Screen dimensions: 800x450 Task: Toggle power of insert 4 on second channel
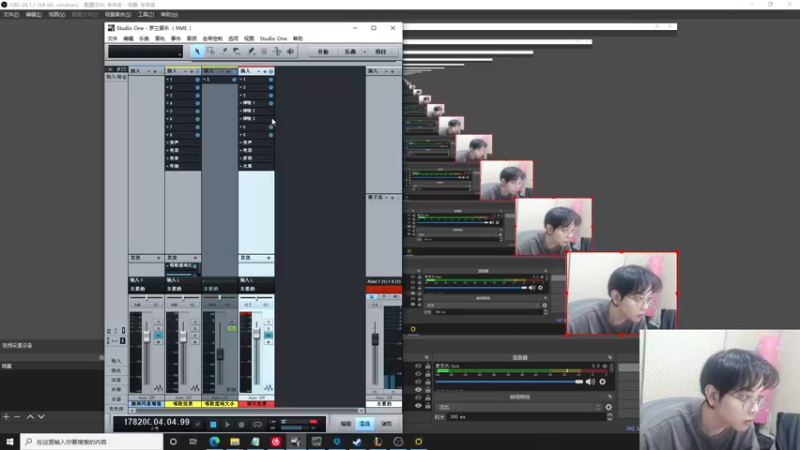(197, 103)
